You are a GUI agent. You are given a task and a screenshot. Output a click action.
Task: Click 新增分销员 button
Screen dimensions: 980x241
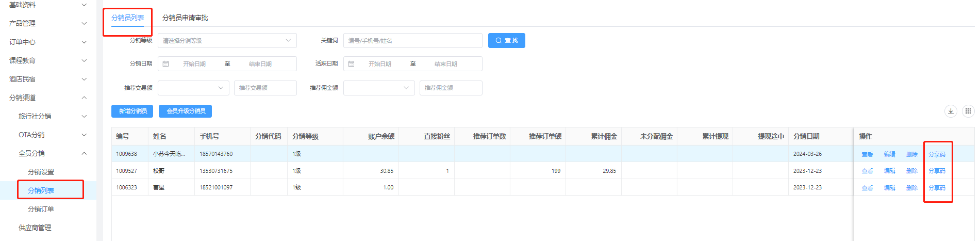132,111
